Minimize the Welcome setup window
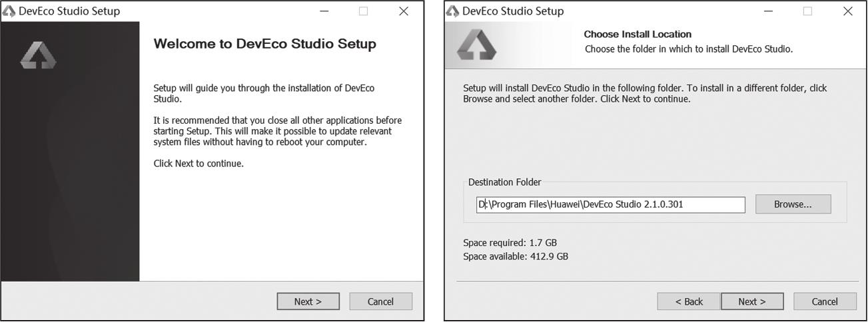 pyautogui.click(x=324, y=11)
